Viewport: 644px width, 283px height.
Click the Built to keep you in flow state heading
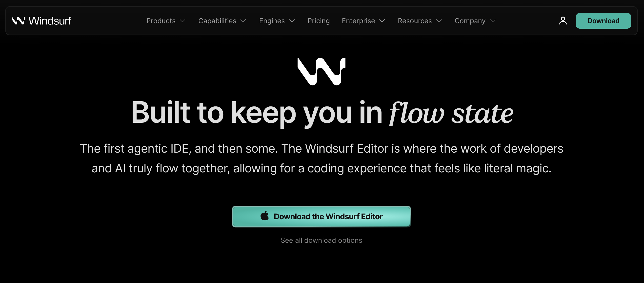pyautogui.click(x=322, y=113)
